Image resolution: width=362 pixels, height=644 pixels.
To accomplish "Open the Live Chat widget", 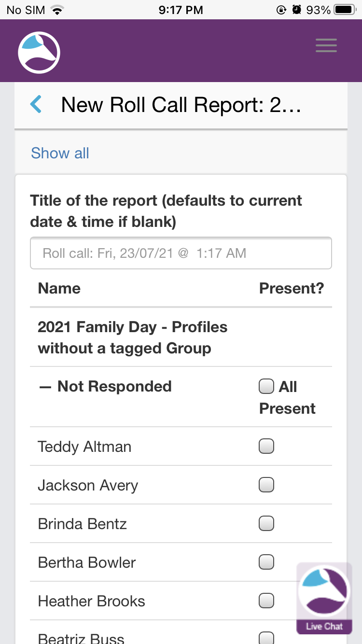I will [324, 598].
